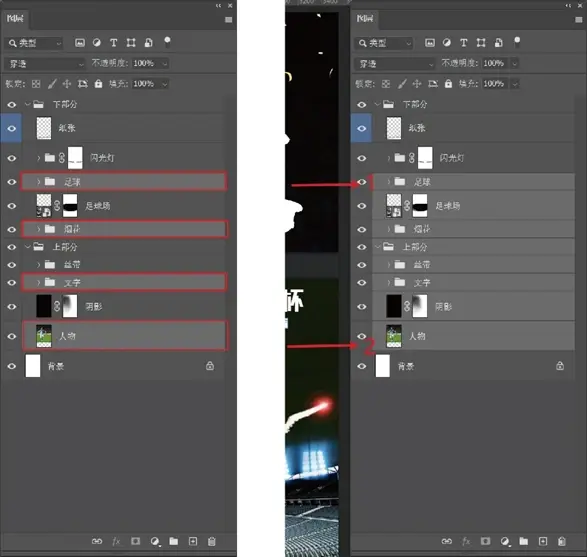Add layer mask from right panel bottom bar
This screenshot has width=587, height=557.
[486, 541]
